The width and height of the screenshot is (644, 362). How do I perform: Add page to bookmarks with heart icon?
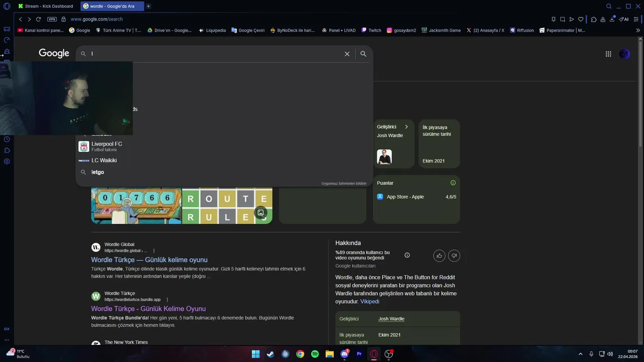581,19
